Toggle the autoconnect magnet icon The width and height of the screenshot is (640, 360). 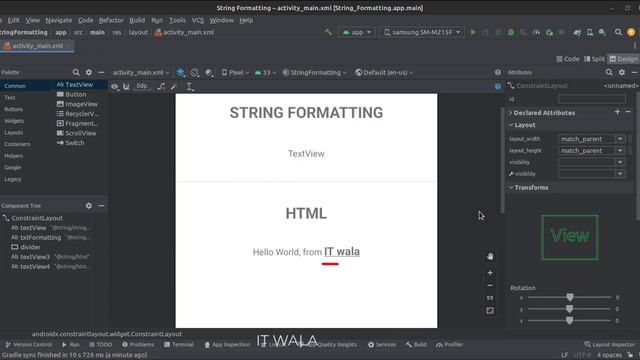click(126, 87)
